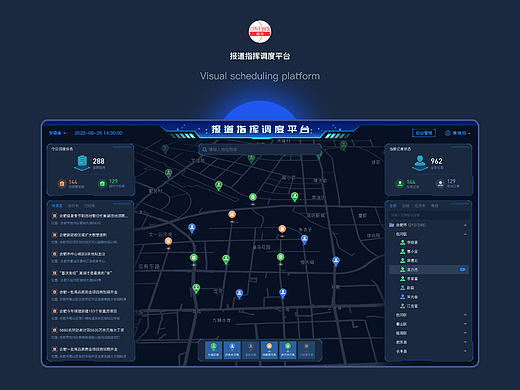The width and height of the screenshot is (520, 390).
Task: Switch to the 已结束 tab in the task list
Action: click(x=89, y=206)
